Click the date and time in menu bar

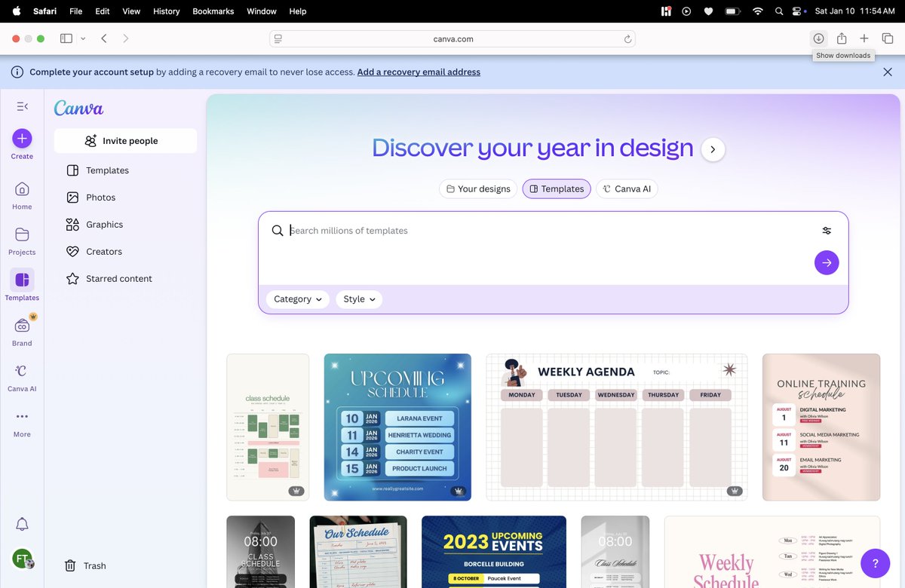[x=854, y=11]
